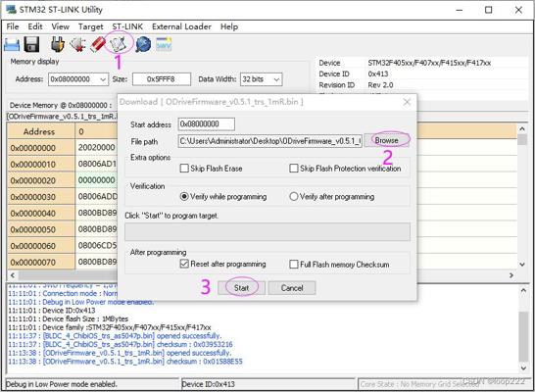Click the Browse button

point(387,140)
